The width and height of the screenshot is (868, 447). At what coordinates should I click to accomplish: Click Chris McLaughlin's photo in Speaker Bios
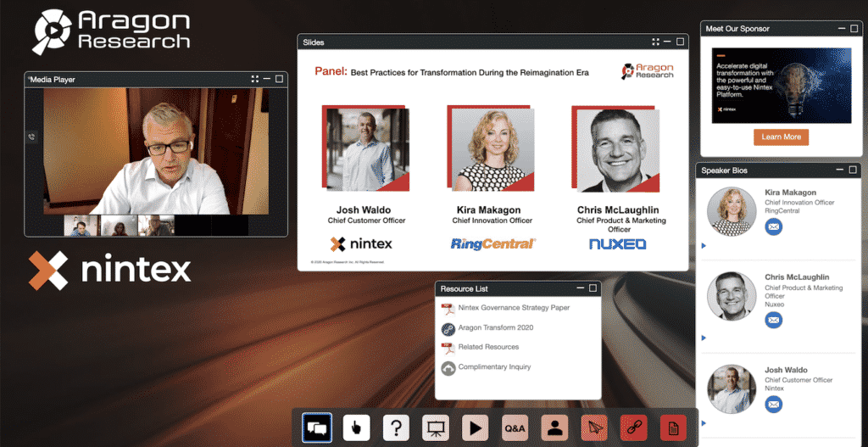coord(732,296)
